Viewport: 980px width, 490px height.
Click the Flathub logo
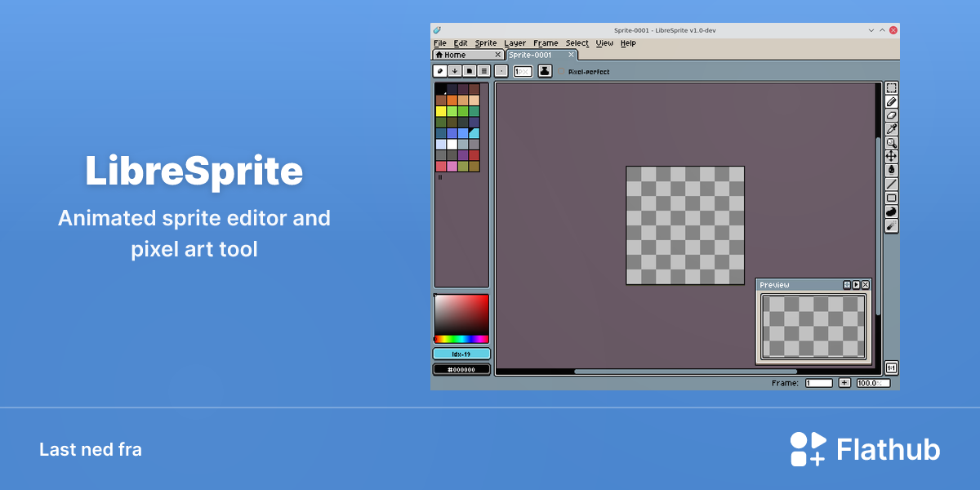(x=865, y=449)
